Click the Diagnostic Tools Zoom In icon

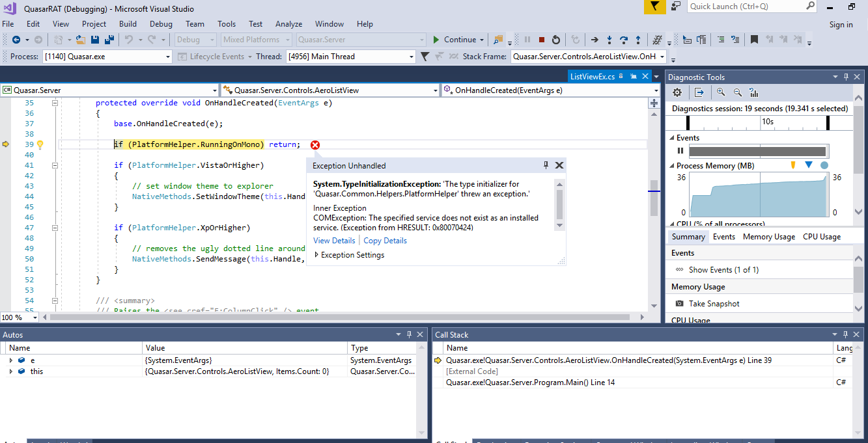(x=721, y=92)
